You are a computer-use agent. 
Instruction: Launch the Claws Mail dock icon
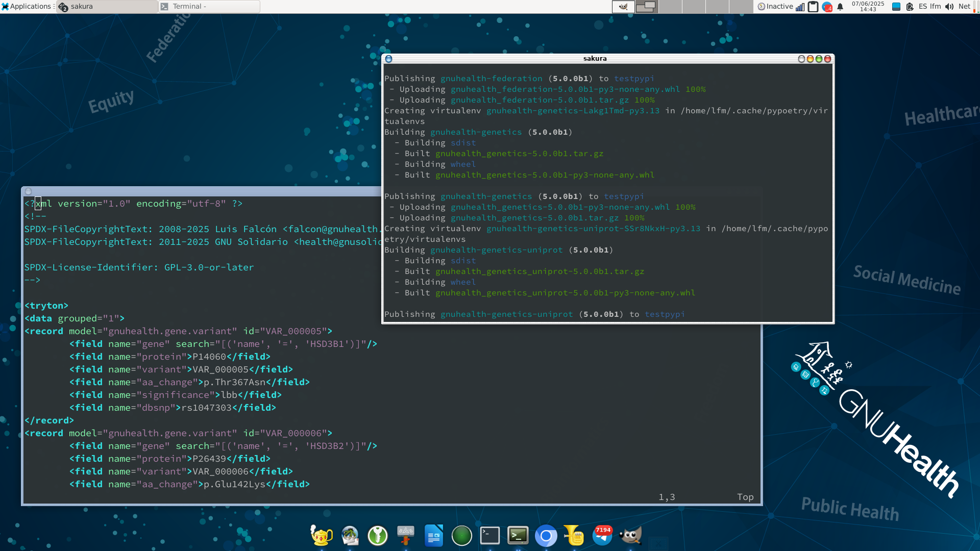350,535
